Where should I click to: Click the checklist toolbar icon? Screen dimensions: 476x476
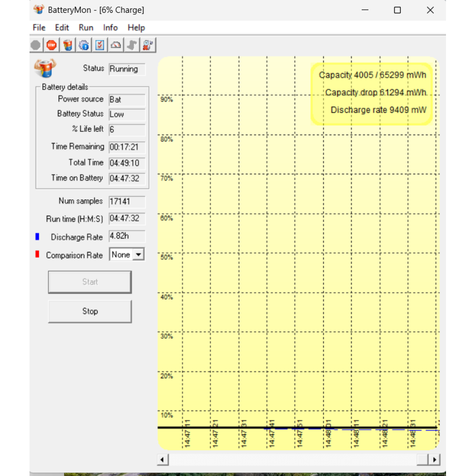click(100, 45)
